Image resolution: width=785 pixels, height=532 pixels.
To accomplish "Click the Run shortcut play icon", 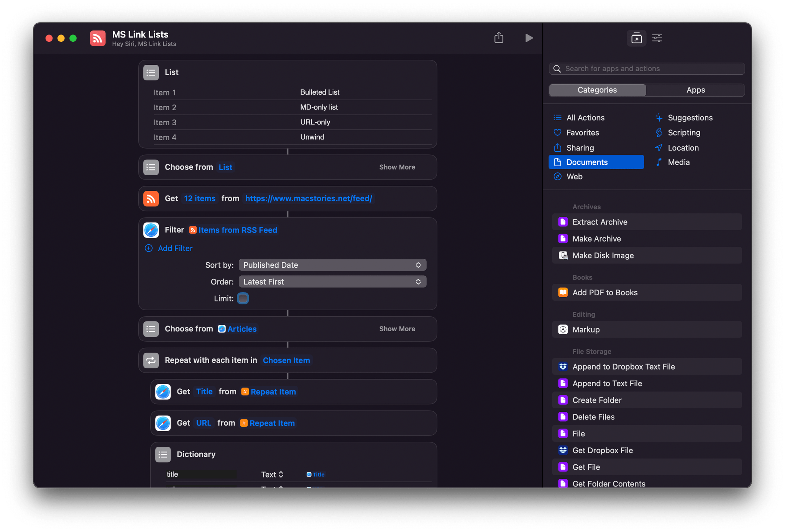I will (529, 38).
